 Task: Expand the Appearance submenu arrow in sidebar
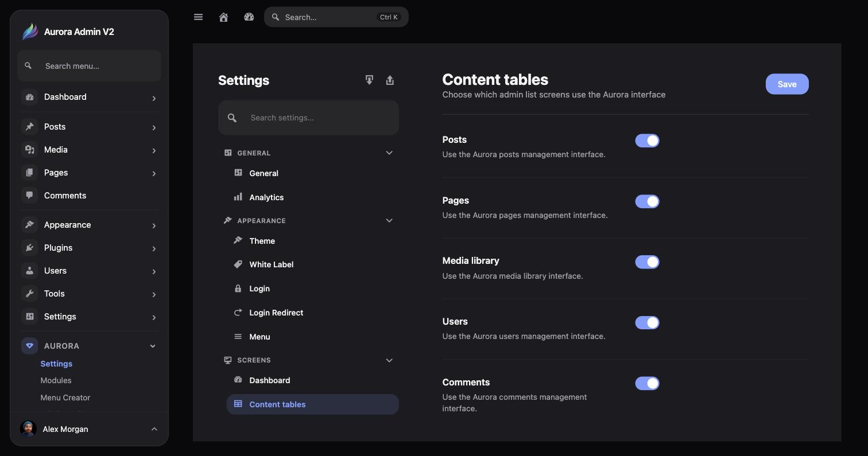154,225
